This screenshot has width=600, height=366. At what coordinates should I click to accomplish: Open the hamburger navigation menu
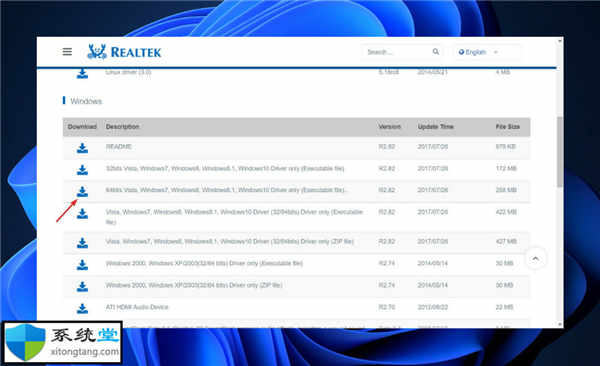[67, 52]
